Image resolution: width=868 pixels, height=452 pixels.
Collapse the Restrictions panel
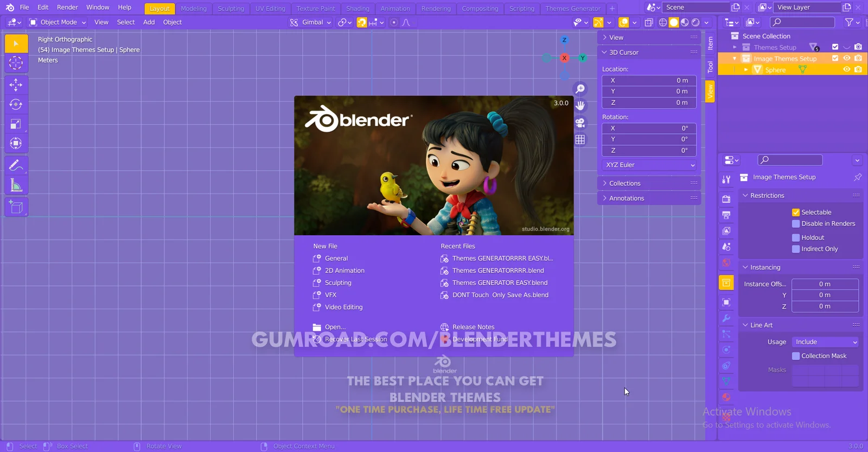click(x=801, y=196)
